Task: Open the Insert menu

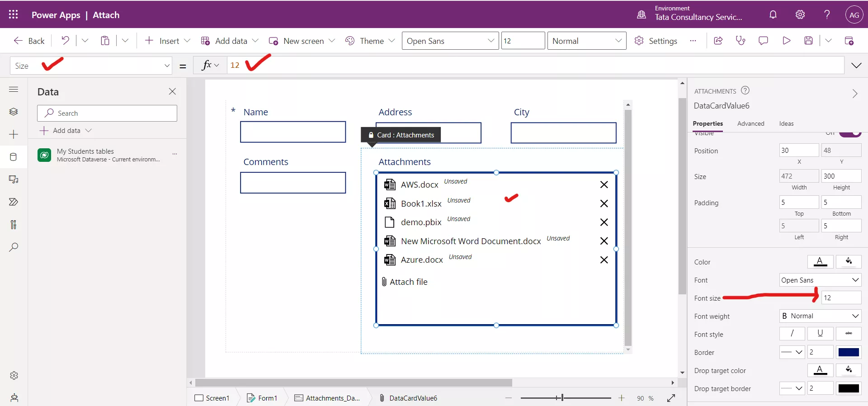Action: (x=167, y=41)
